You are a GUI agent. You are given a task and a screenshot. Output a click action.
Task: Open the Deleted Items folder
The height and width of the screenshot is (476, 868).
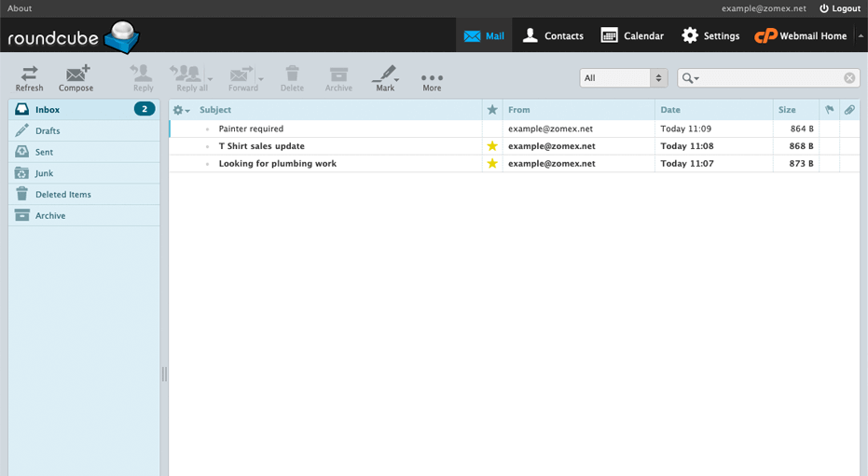[84, 195]
